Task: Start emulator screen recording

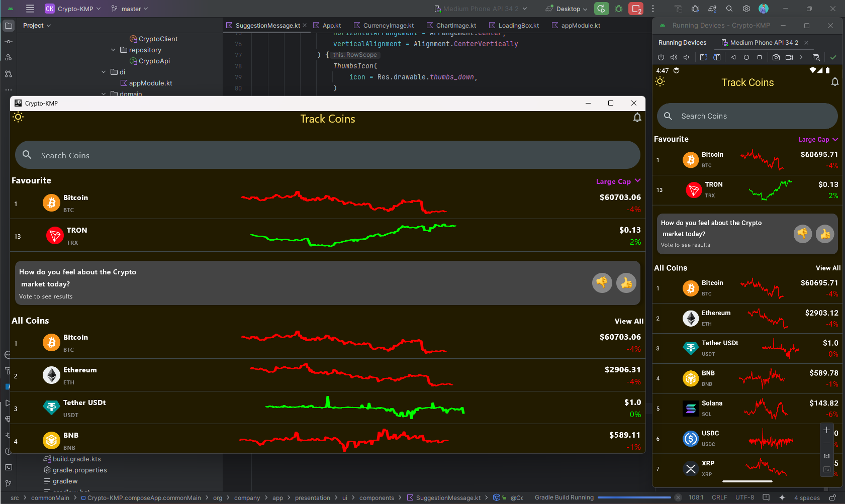Action: (789, 57)
